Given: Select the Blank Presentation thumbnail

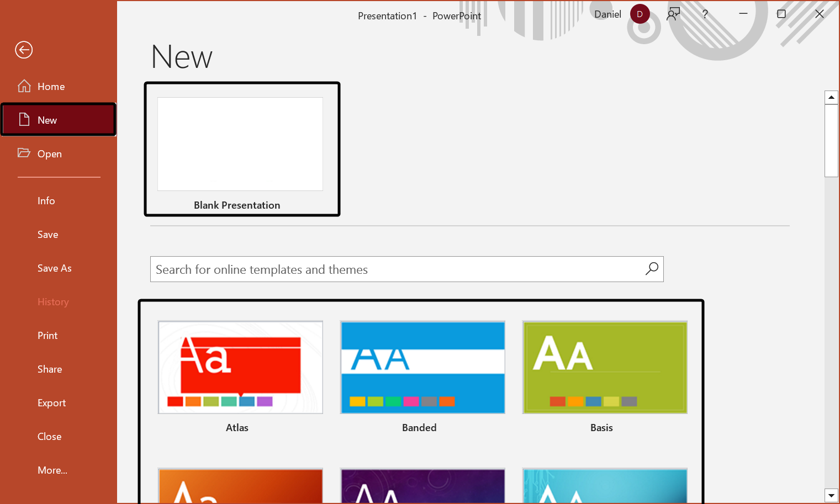Looking at the screenshot, I should pyautogui.click(x=240, y=145).
